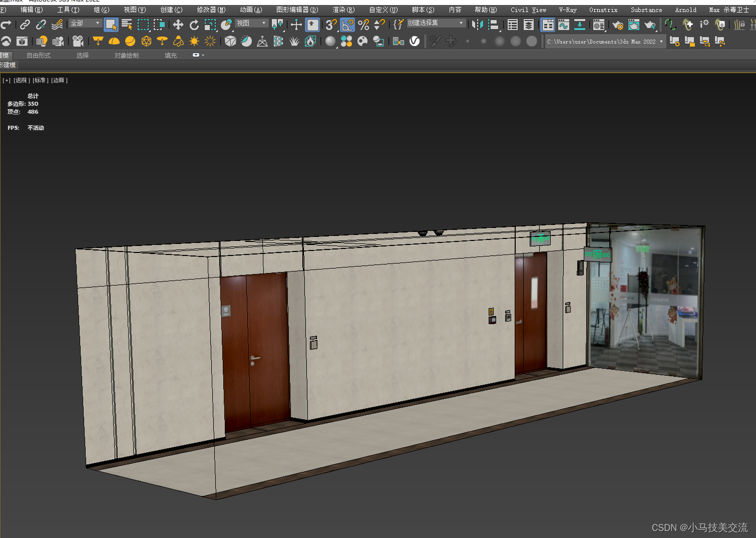Open the V-Ray menu

(x=568, y=10)
